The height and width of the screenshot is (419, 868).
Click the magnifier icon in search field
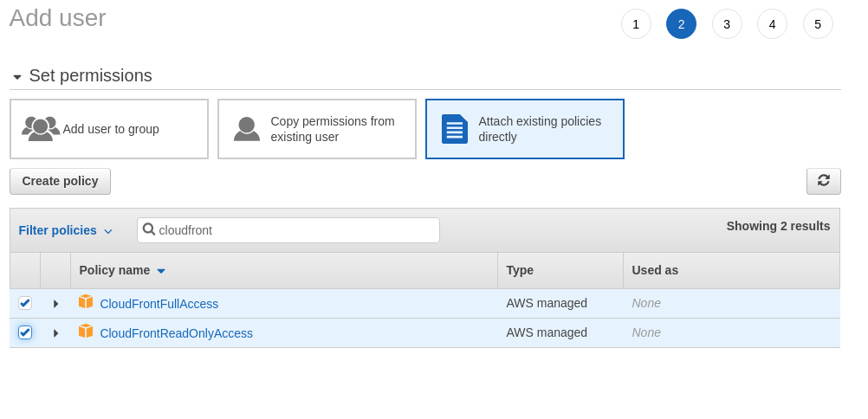(149, 229)
